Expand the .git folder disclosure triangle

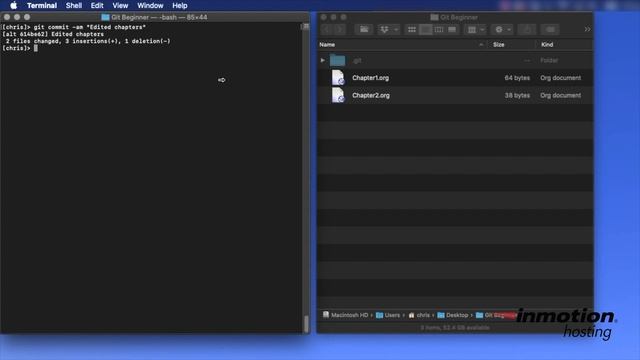323,60
